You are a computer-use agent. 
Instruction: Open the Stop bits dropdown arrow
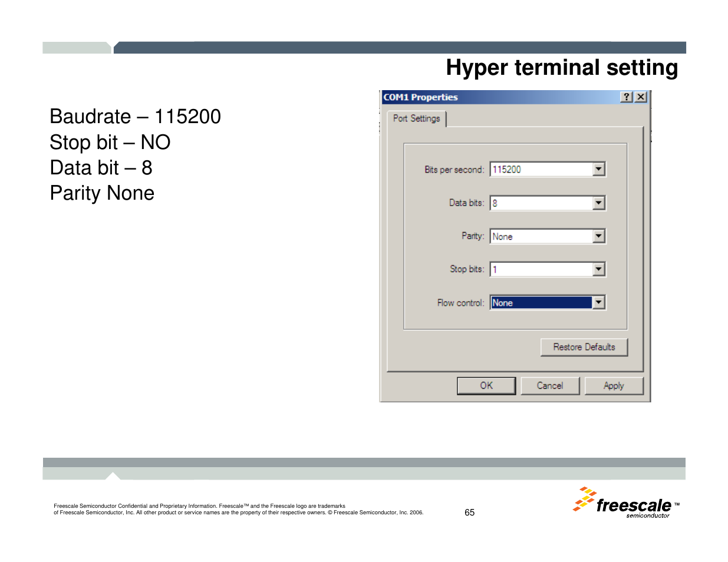pyautogui.click(x=599, y=269)
